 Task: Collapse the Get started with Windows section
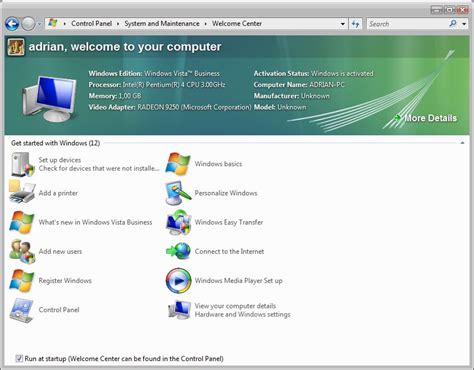pyautogui.click(x=462, y=143)
